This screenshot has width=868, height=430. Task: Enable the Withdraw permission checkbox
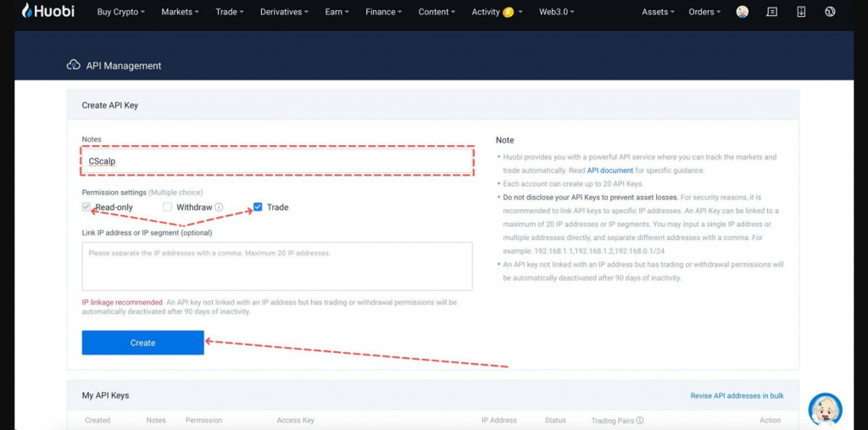click(x=168, y=207)
